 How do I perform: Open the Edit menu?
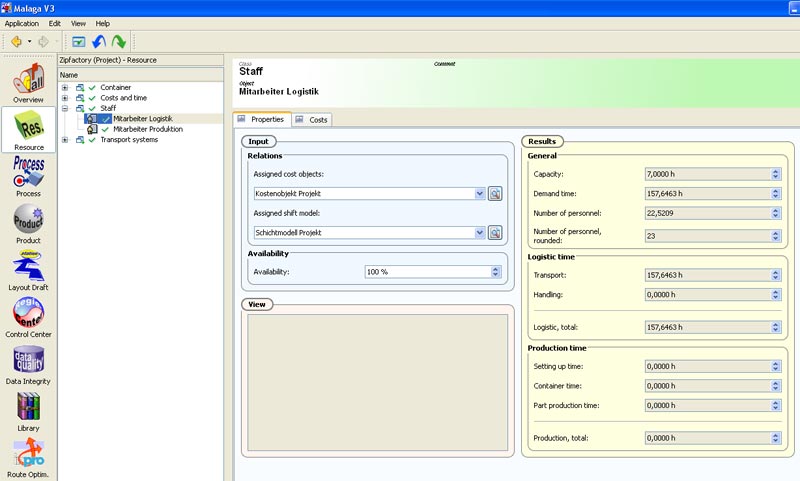pyautogui.click(x=55, y=23)
